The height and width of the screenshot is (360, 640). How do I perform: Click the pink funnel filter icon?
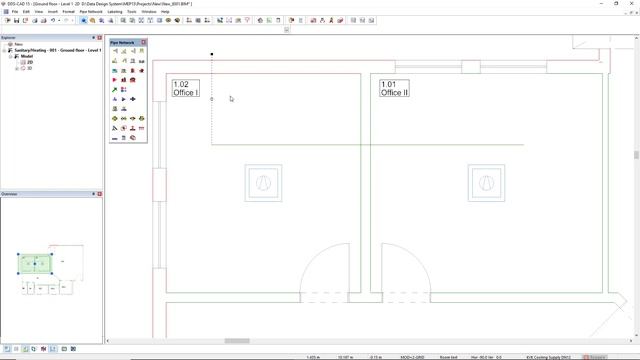click(247, 20)
